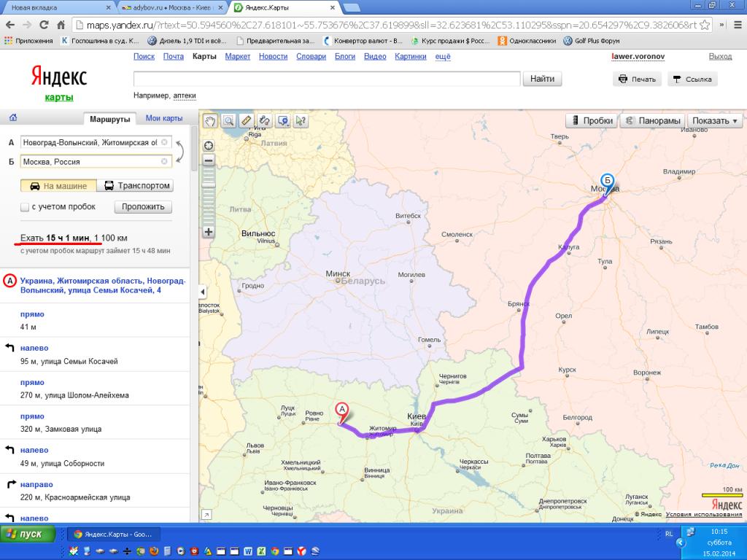The width and height of the screenshot is (747, 560).
Task: Open the Показать dropdown
Action: click(x=715, y=121)
